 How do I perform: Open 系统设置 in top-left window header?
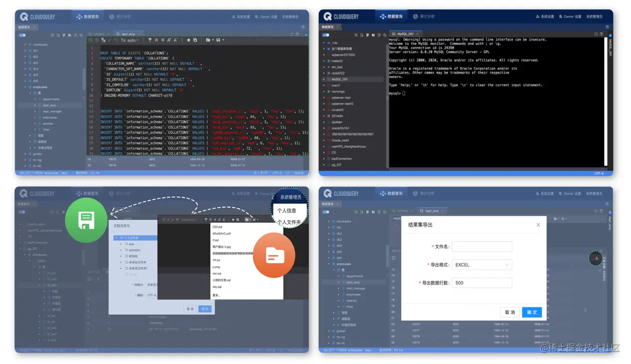pyautogui.click(x=241, y=17)
